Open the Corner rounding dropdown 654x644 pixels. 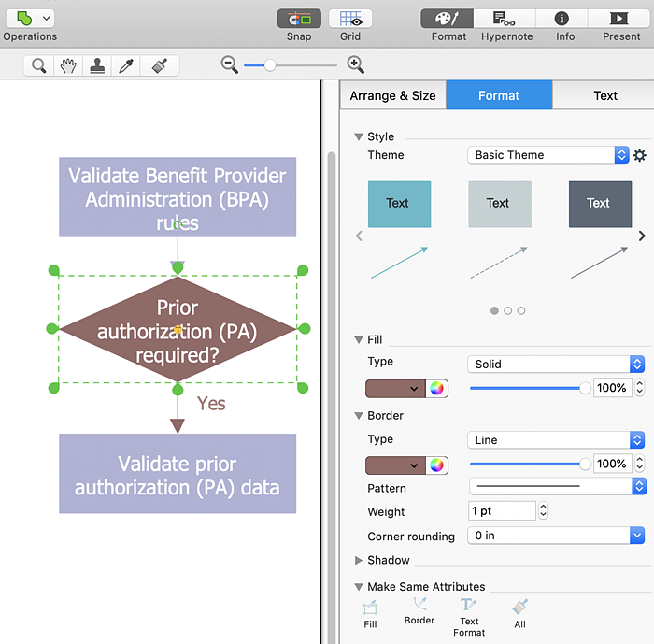click(556, 536)
